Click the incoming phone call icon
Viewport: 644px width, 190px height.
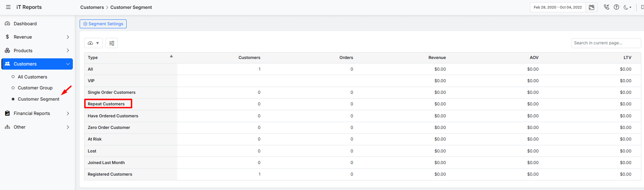coord(607,7)
